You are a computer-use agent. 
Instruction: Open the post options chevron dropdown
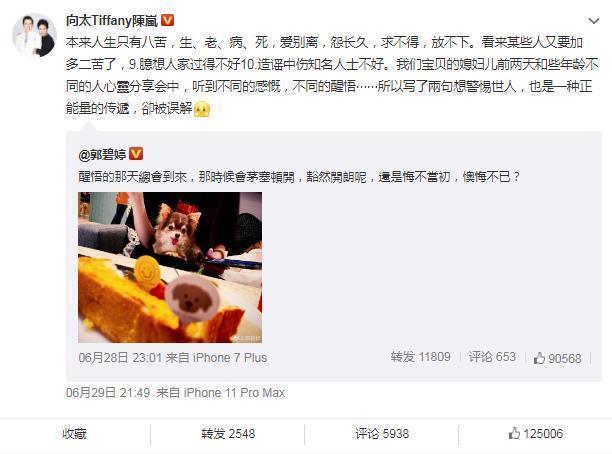click(594, 21)
